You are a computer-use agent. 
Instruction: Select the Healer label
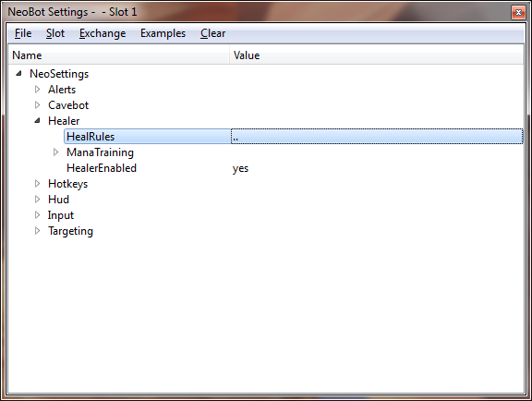[64, 121]
